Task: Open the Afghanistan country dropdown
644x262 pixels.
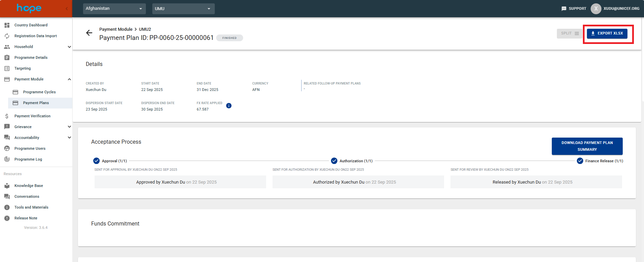Action: pyautogui.click(x=114, y=8)
